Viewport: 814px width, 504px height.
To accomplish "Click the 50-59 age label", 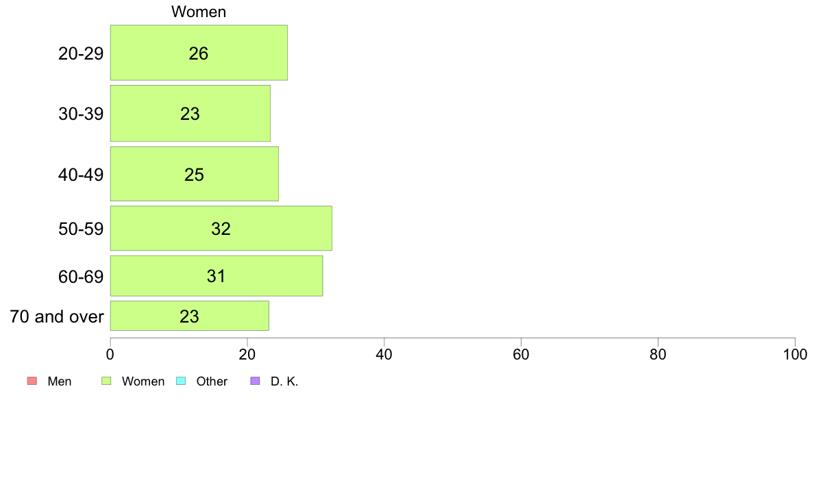I will (x=81, y=229).
